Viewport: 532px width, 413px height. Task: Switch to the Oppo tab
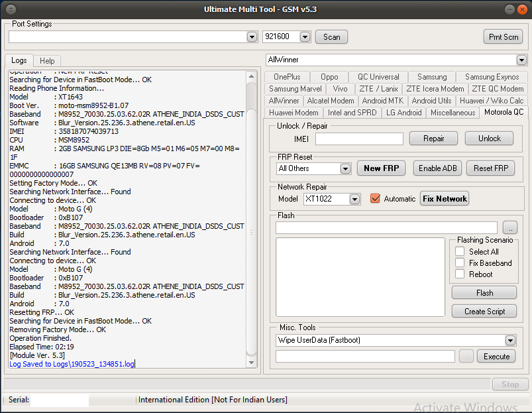[329, 77]
